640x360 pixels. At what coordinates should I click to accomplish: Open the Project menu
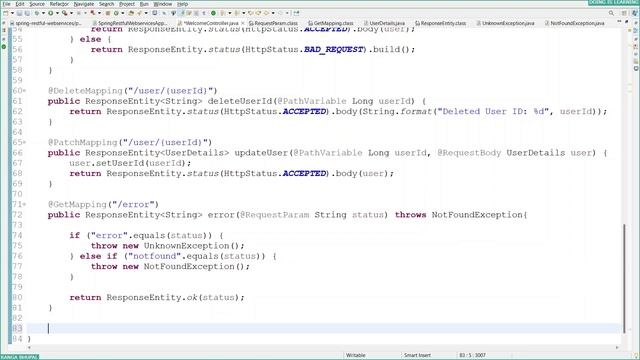click(127, 4)
